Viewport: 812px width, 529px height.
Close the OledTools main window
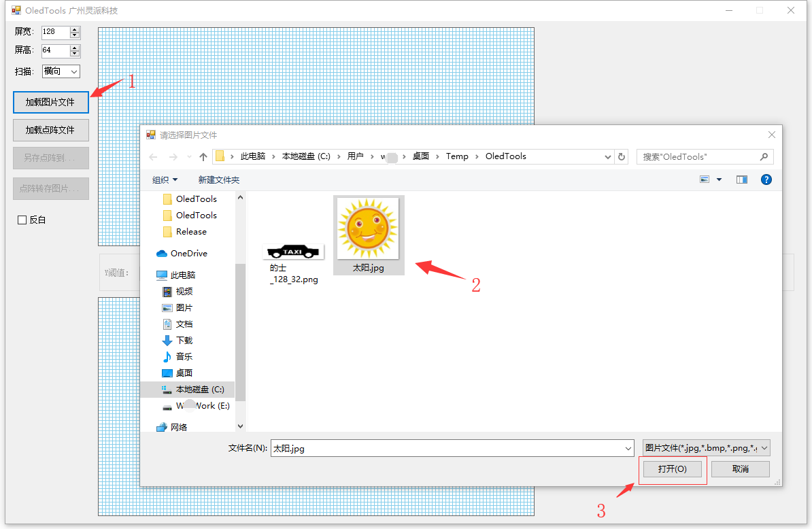point(791,10)
